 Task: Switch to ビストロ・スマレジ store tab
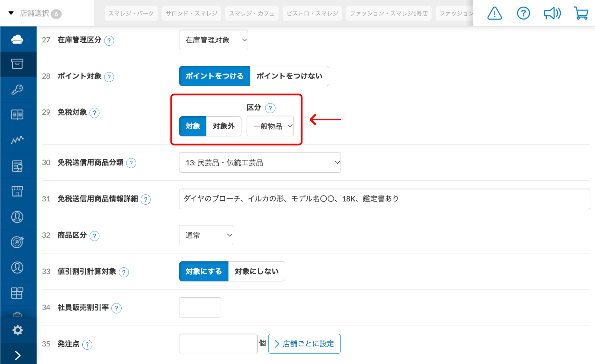point(312,13)
